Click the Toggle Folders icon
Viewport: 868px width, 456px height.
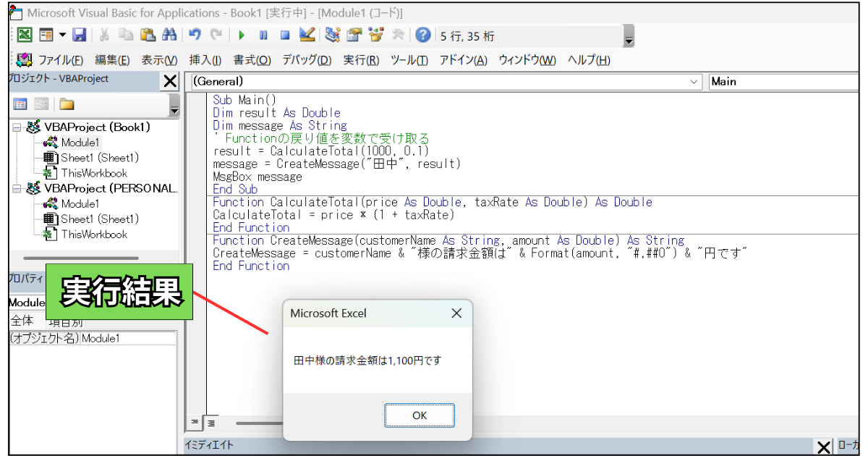(67, 104)
